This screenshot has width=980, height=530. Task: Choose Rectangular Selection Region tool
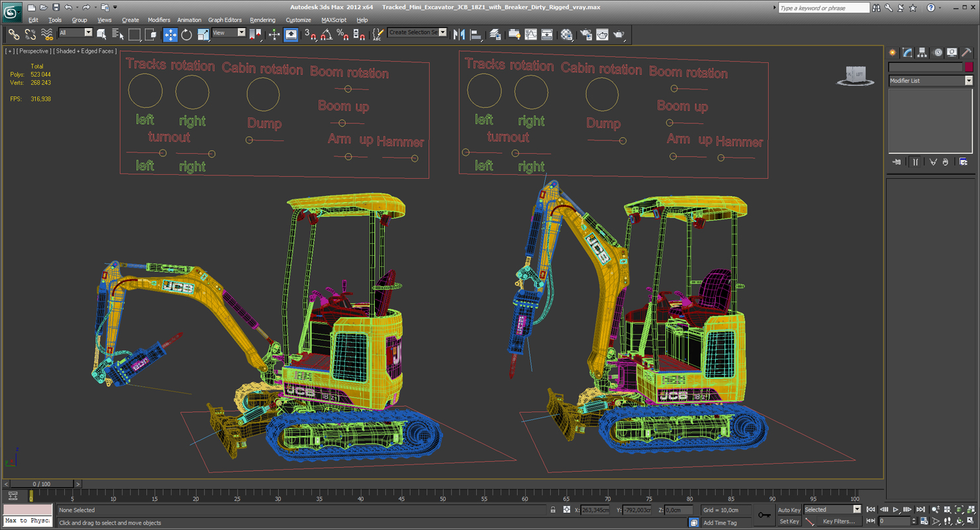coord(134,34)
